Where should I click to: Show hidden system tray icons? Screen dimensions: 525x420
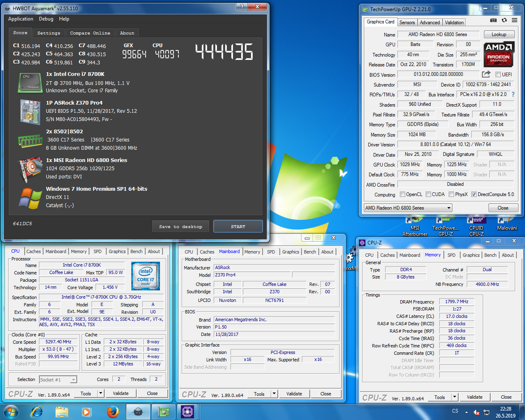point(466,412)
